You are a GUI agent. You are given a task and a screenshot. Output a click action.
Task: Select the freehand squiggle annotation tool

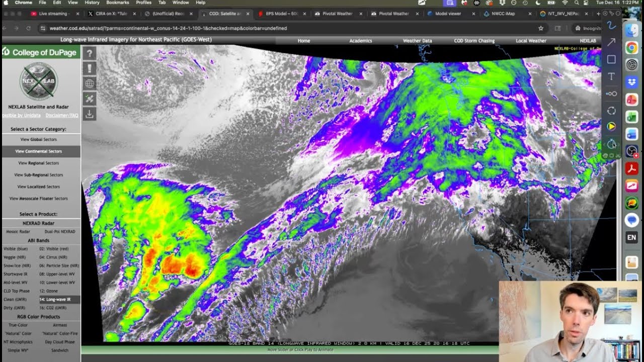coord(611,25)
